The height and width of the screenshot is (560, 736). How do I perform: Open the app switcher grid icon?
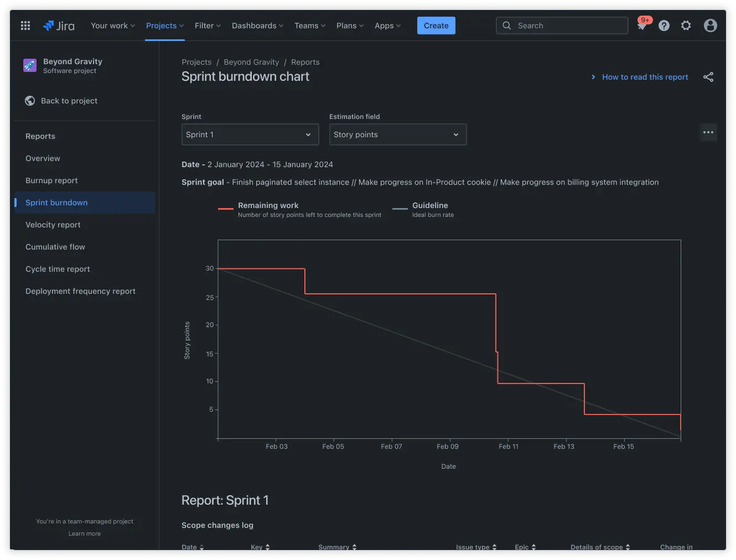pos(25,25)
